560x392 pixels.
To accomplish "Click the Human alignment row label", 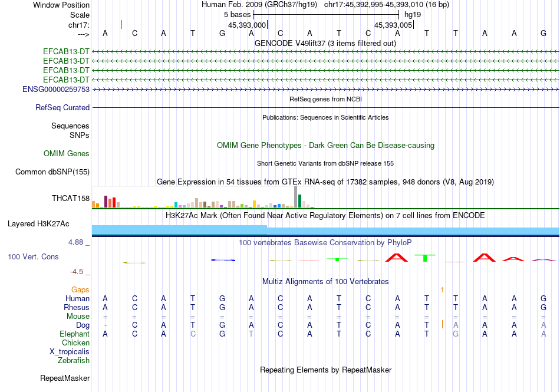I will click(x=77, y=298).
